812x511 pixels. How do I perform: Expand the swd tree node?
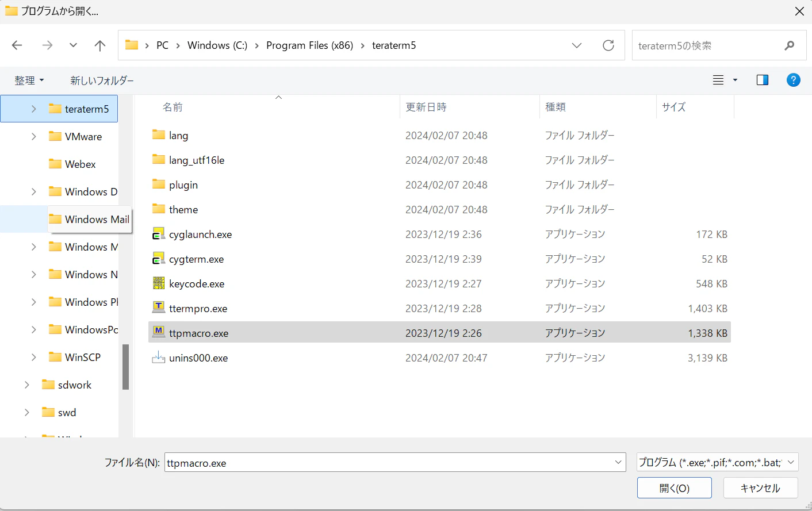26,412
